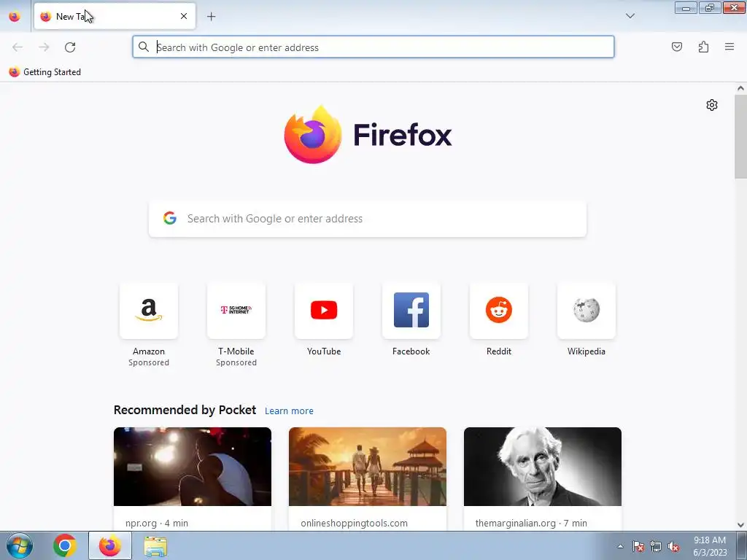The height and width of the screenshot is (560, 747).
Task: Open the Firefox application hamburger menu
Action: pos(729,47)
